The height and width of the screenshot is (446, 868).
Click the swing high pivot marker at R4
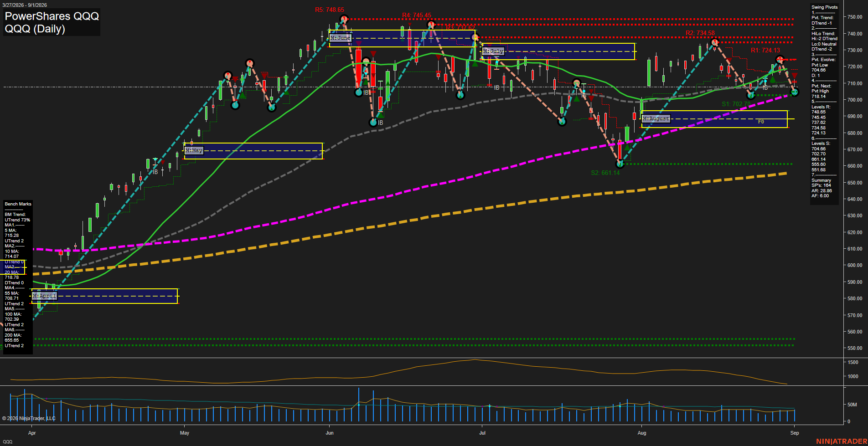tap(431, 25)
